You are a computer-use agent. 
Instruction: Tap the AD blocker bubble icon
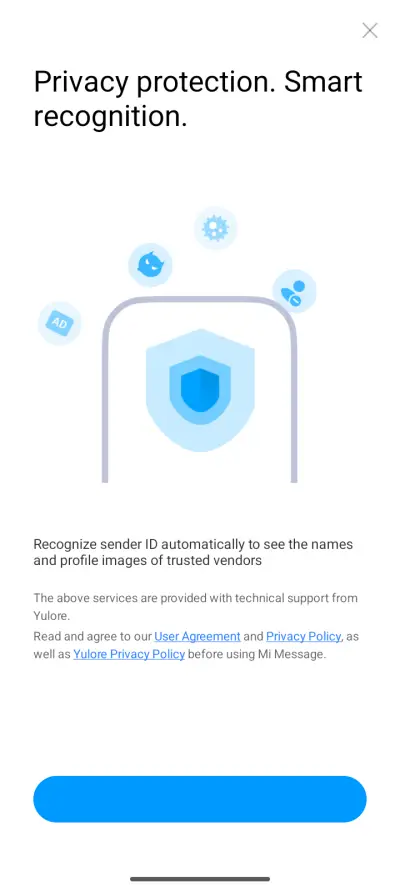[x=59, y=323]
